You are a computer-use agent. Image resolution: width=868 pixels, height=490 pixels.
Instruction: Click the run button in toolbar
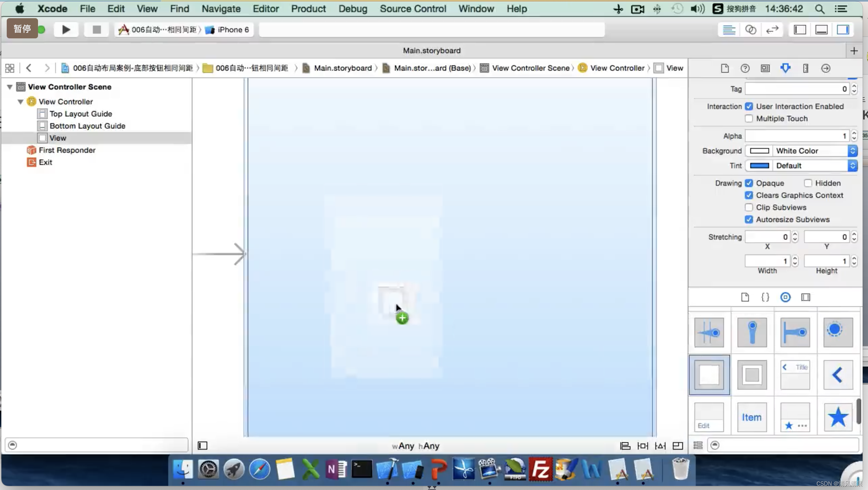click(65, 29)
